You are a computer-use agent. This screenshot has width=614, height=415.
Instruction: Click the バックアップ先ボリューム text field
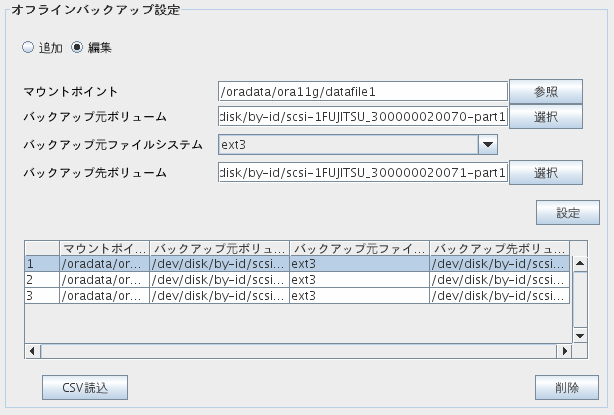363,173
